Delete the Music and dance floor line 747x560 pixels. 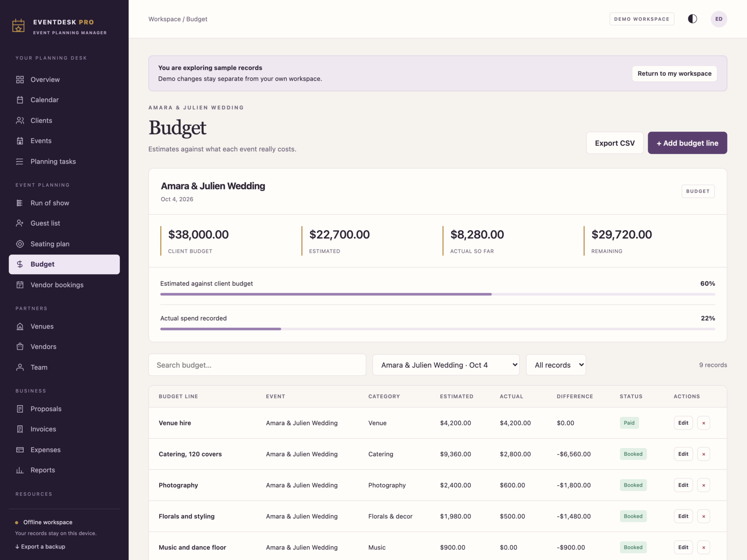703,547
